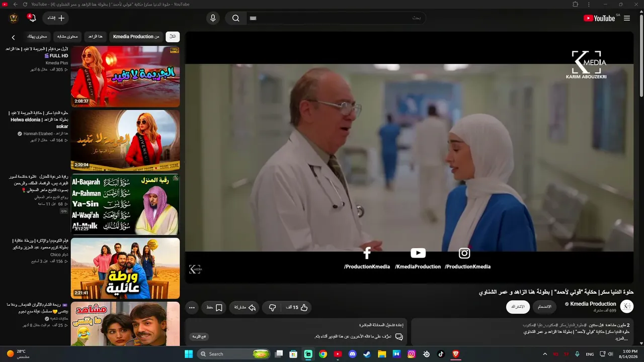This screenshot has height=362, width=644.
Task: Click the Hannah Elzahed channel link
Action: (46, 134)
